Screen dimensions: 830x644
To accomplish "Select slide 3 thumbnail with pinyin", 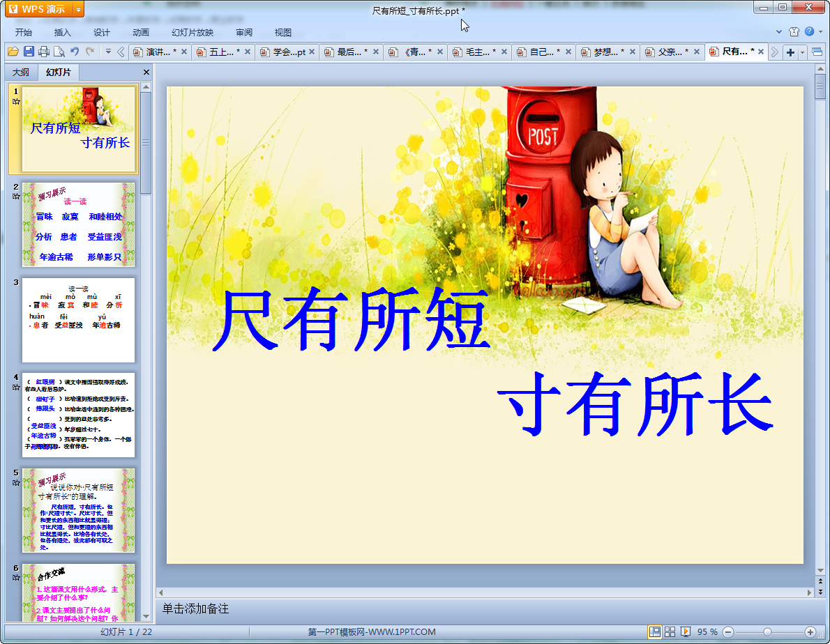I will pyautogui.click(x=78, y=320).
